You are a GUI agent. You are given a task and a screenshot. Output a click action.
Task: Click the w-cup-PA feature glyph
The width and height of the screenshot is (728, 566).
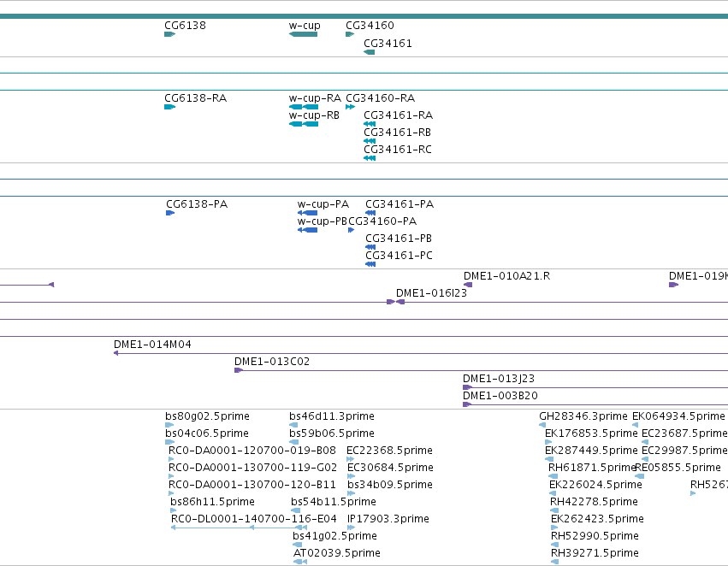coord(307,213)
